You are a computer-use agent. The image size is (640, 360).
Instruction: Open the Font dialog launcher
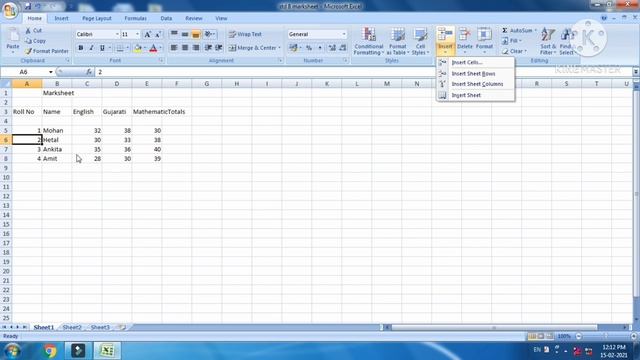(x=161, y=60)
